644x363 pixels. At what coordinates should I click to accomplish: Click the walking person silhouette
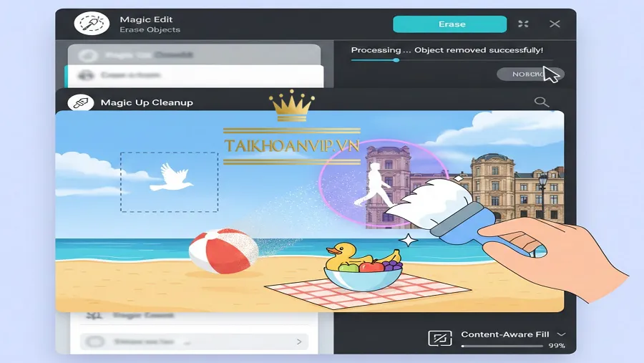pos(374,184)
